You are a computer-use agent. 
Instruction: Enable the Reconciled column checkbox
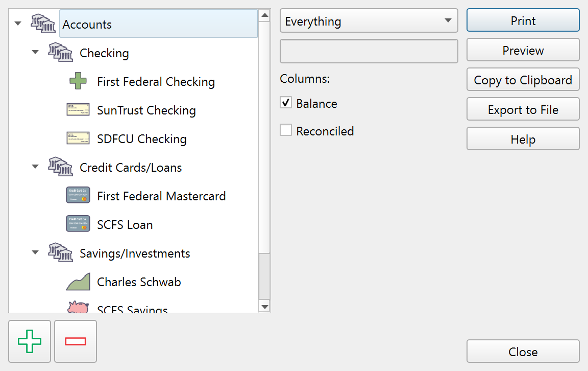click(x=286, y=130)
